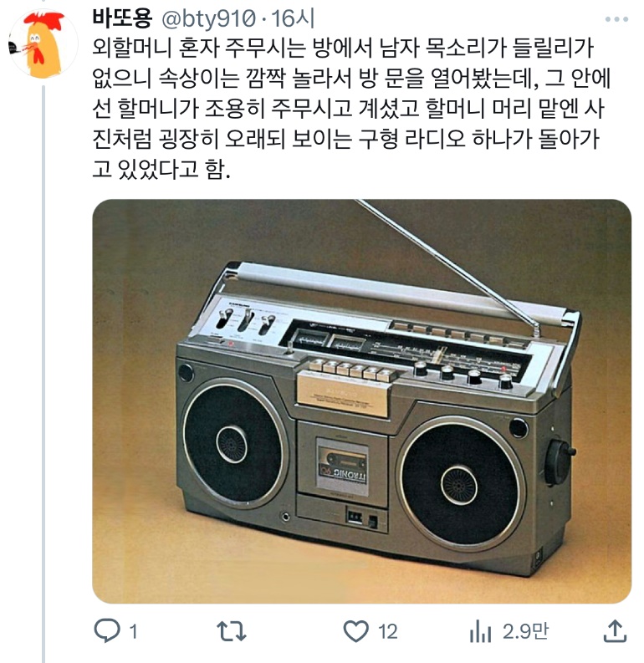Click the view count 2.9만
The height and width of the screenshot is (663, 644).
[x=525, y=631]
